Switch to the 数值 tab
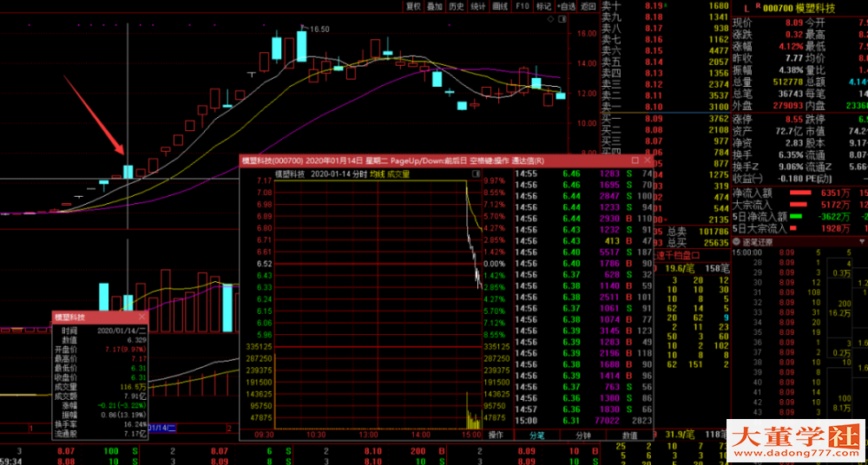Screen dimensions: 868x465 point(631,435)
